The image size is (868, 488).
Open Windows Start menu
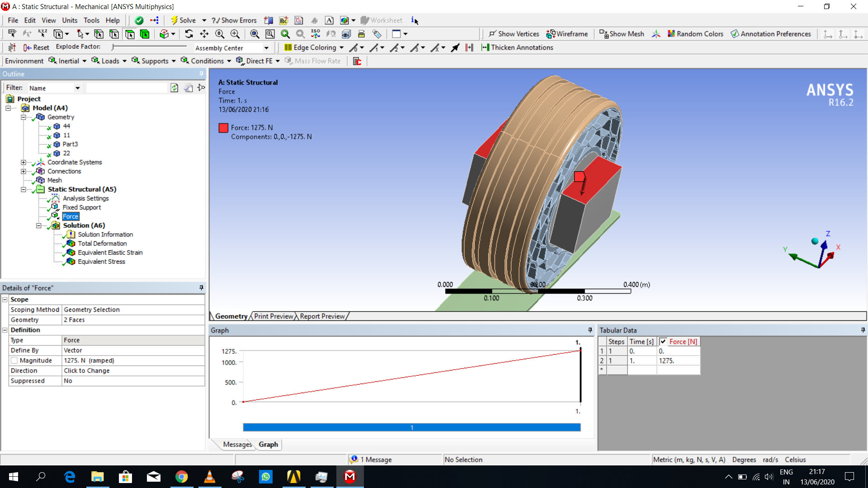pos(14,477)
